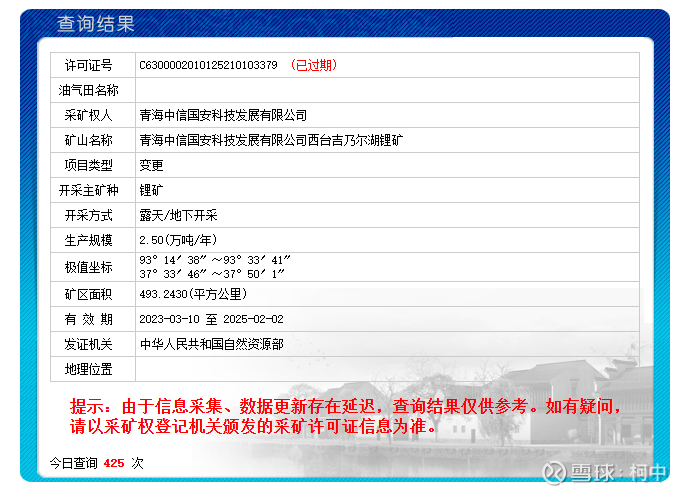Click the value 露天/地下开采
Viewport: 689px width, 495px height.
coord(178,215)
